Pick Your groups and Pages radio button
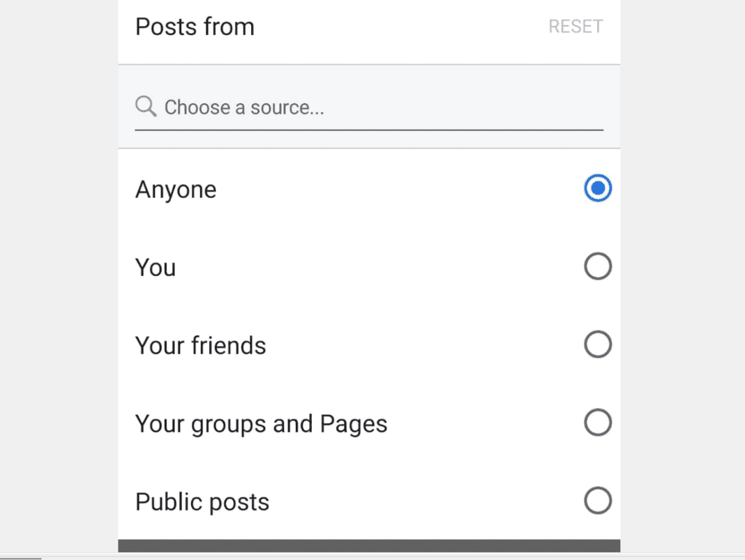Viewport: 745px width, 560px height. click(598, 422)
